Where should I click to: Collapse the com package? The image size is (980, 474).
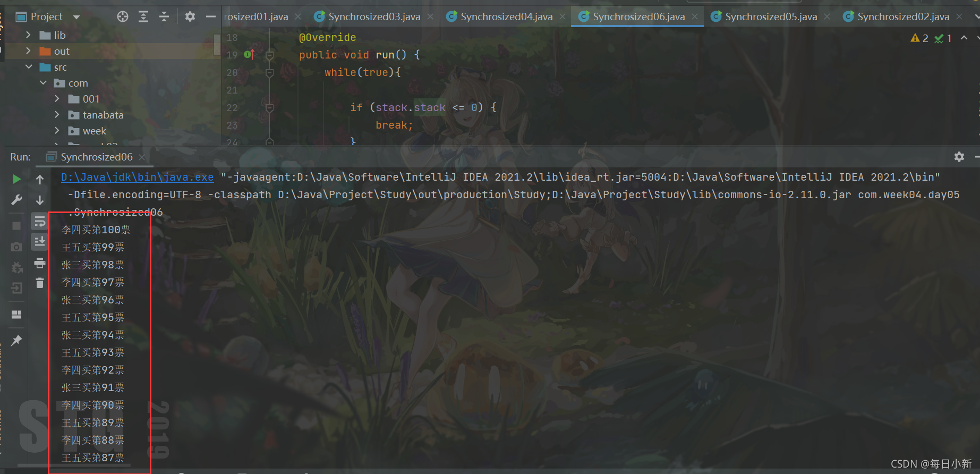[43, 83]
